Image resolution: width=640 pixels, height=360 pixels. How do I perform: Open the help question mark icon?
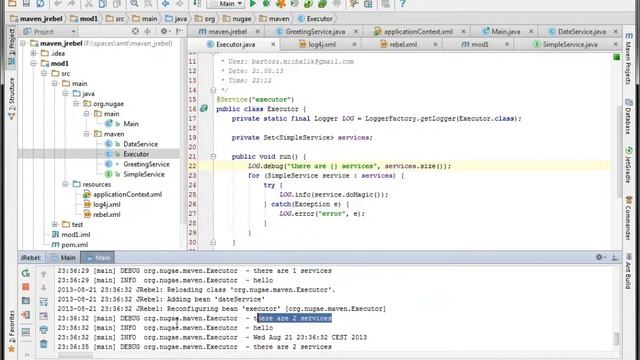[402, 4]
